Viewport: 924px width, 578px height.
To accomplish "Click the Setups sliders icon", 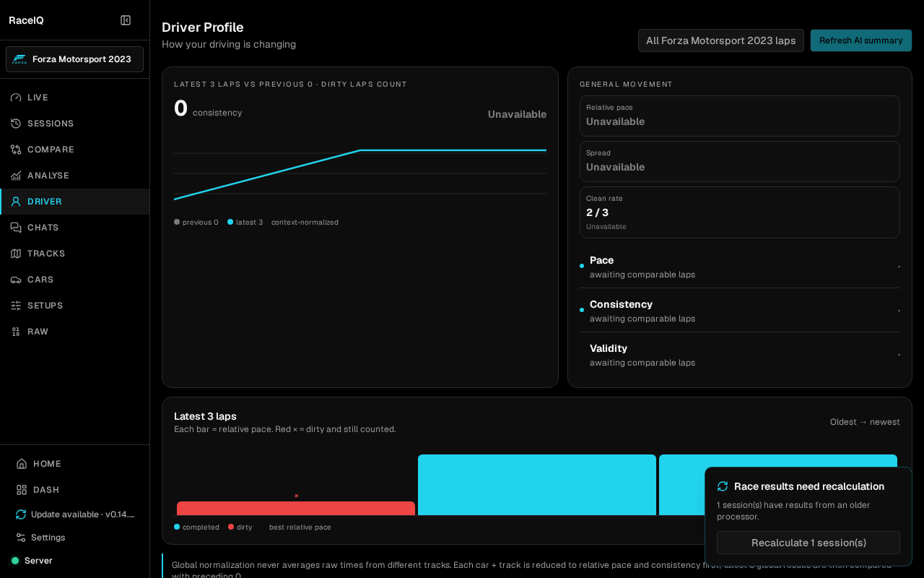I will (16, 306).
